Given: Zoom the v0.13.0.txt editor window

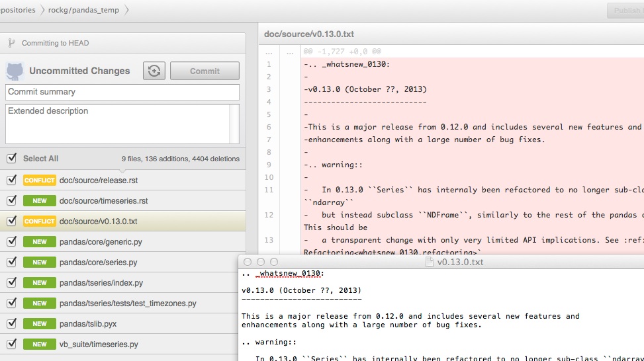Looking at the screenshot, I should click(274, 262).
